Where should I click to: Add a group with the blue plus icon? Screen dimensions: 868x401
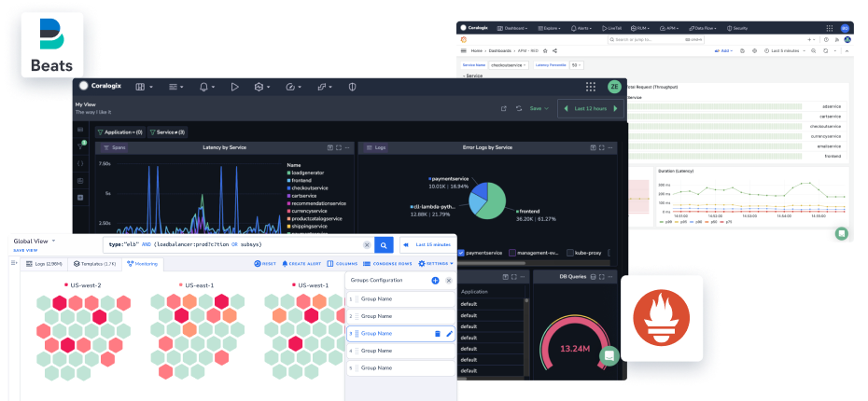click(435, 281)
